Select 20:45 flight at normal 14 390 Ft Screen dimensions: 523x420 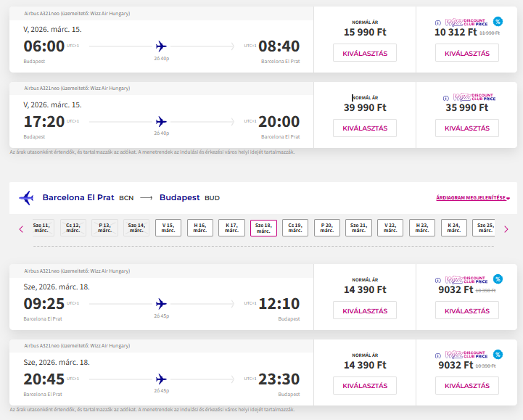365,385
